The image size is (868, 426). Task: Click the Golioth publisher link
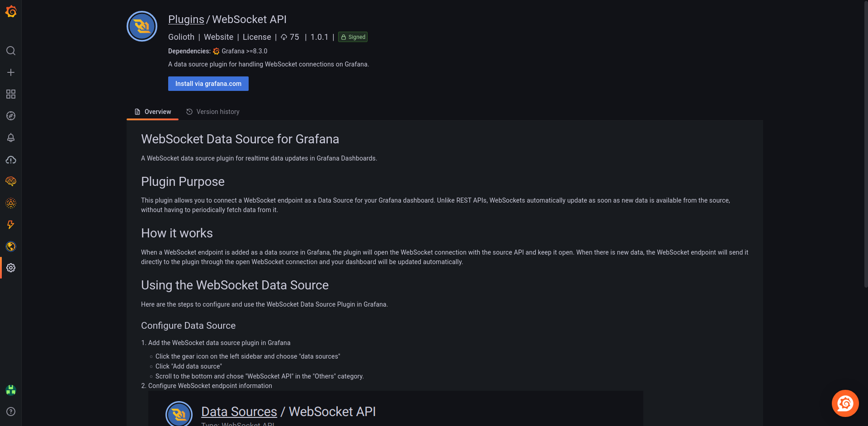(x=181, y=37)
